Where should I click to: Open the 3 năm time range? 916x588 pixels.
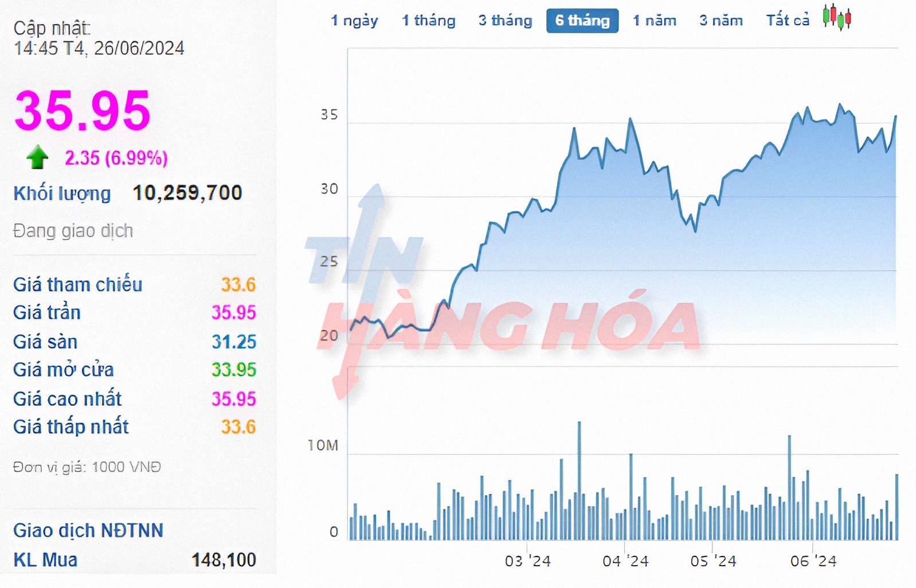click(x=721, y=21)
